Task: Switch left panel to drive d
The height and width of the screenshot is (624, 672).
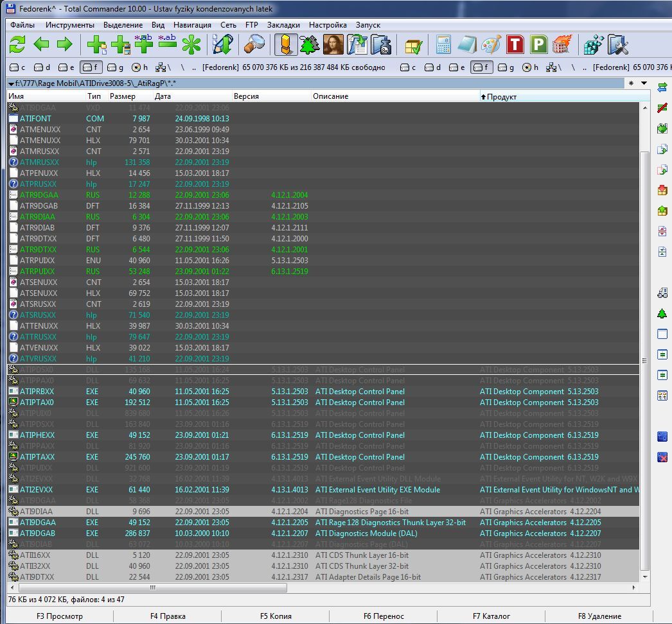Action: [42, 67]
